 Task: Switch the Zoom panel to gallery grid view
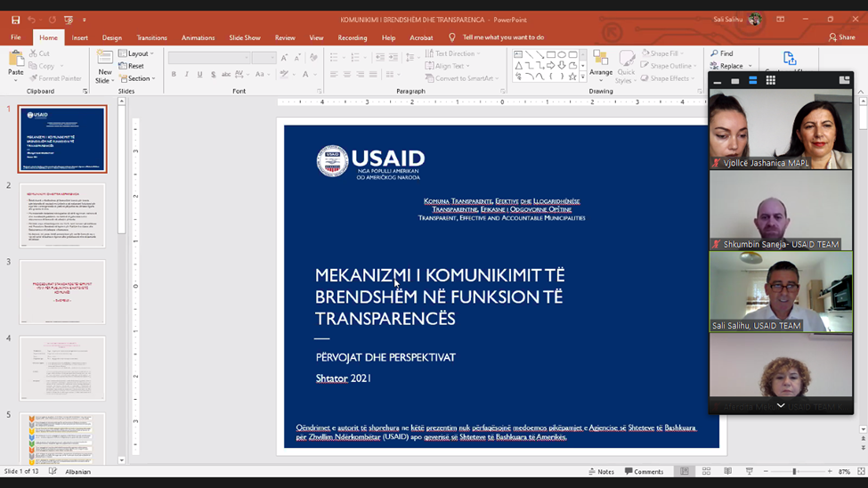[x=771, y=81]
